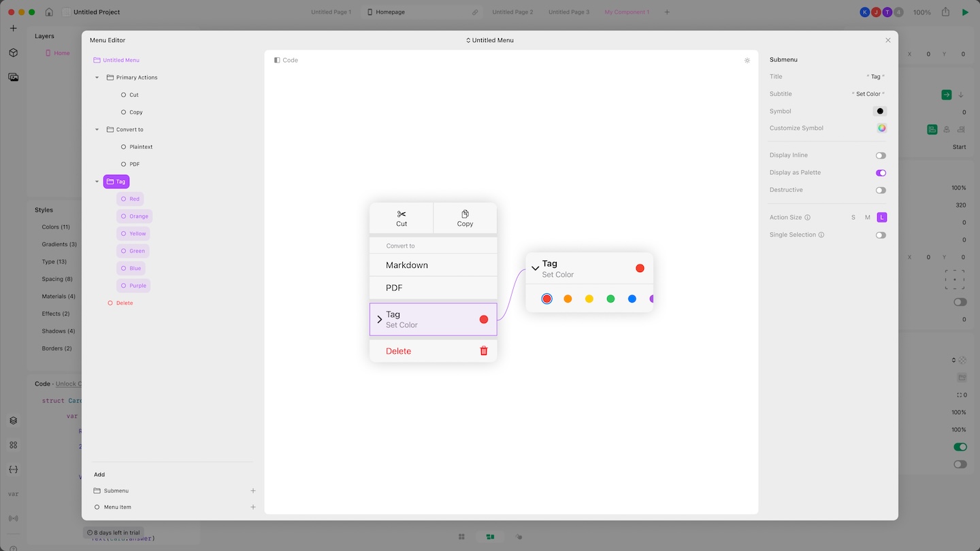This screenshot has width=980, height=551.
Task: Disable the Display as Palette switch
Action: 881,173
